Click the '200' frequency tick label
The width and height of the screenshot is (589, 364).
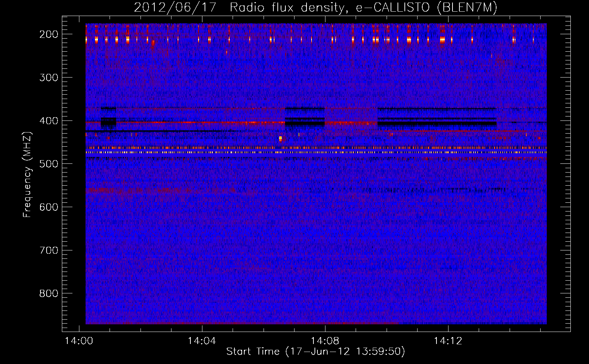[x=49, y=34]
